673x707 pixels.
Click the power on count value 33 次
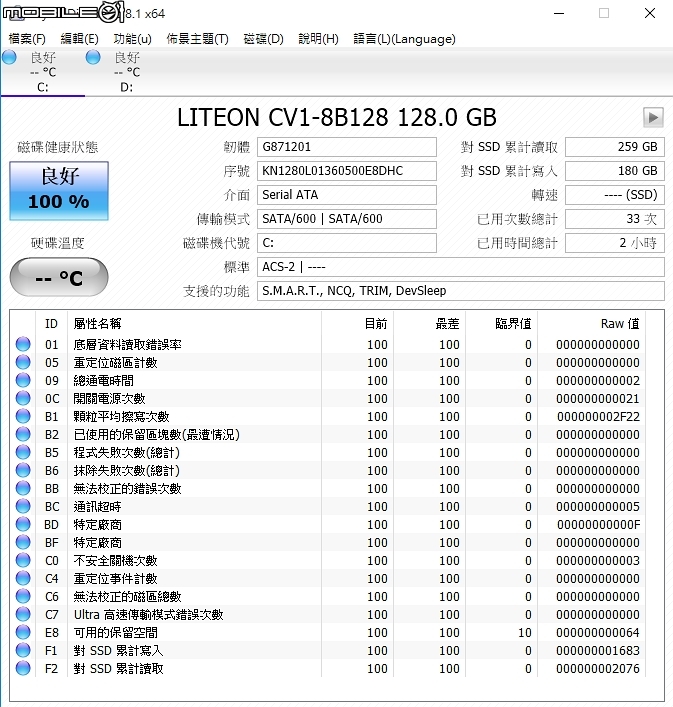(615, 219)
